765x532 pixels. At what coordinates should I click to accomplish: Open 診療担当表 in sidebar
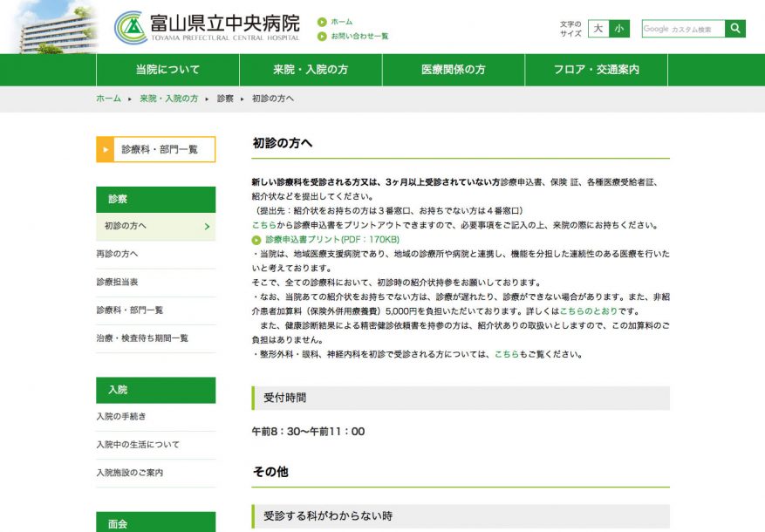(117, 282)
